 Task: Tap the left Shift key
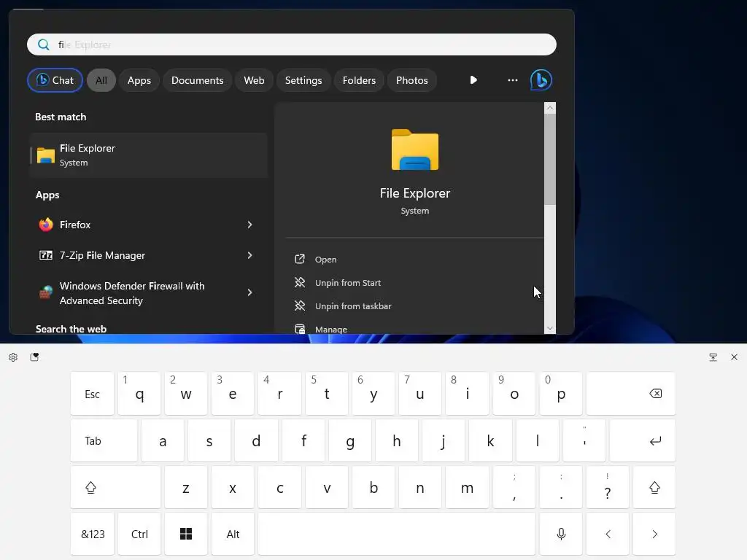pyautogui.click(x=115, y=487)
